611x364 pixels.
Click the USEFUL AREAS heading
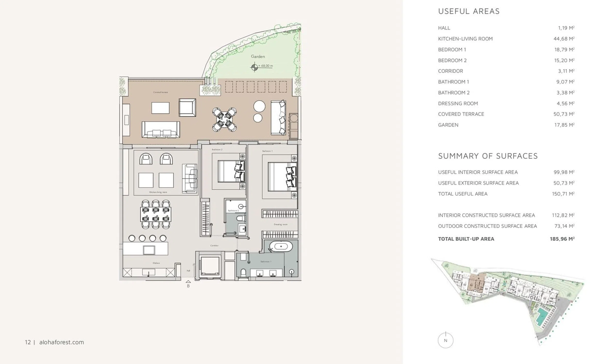469,11
